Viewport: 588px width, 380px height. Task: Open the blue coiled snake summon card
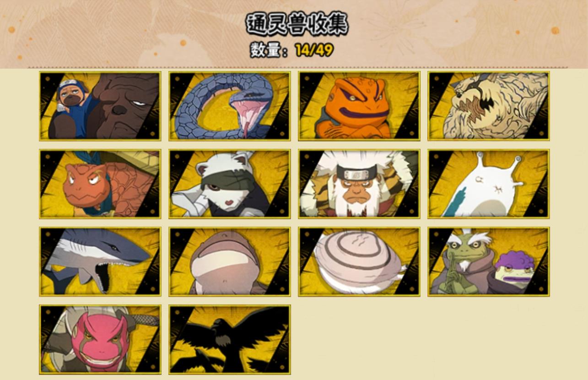229,106
